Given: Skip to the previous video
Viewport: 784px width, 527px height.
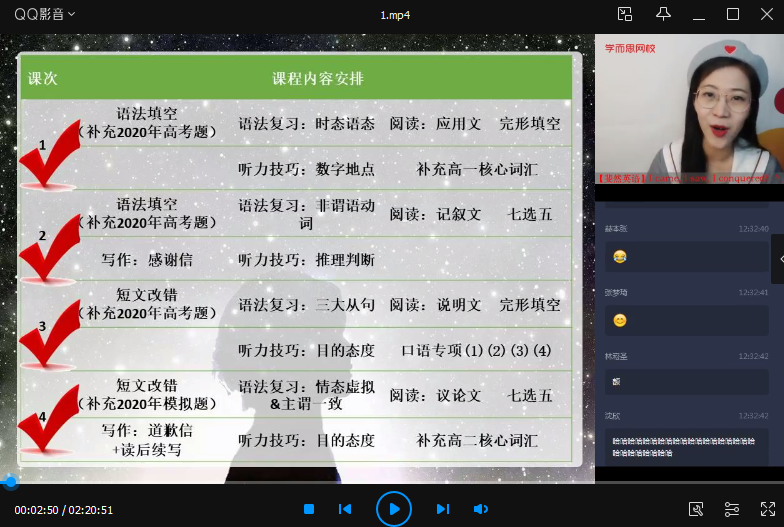Looking at the screenshot, I should pos(345,509).
